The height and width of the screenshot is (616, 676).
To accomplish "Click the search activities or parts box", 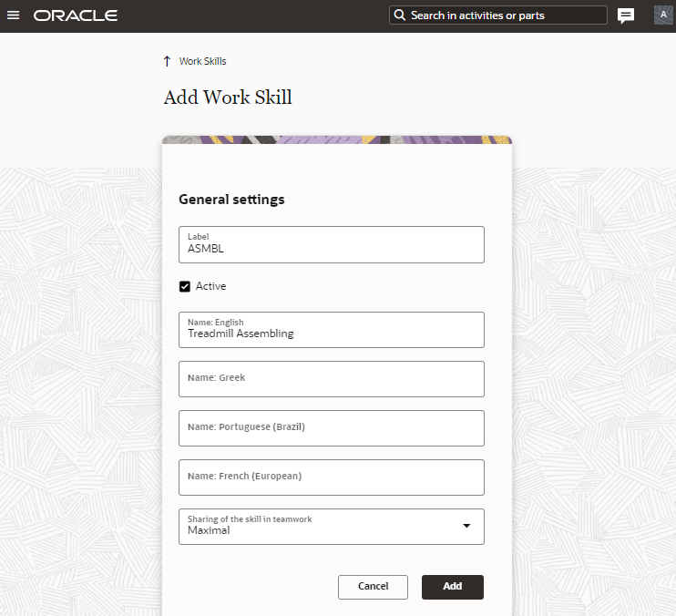I will 506,15.
